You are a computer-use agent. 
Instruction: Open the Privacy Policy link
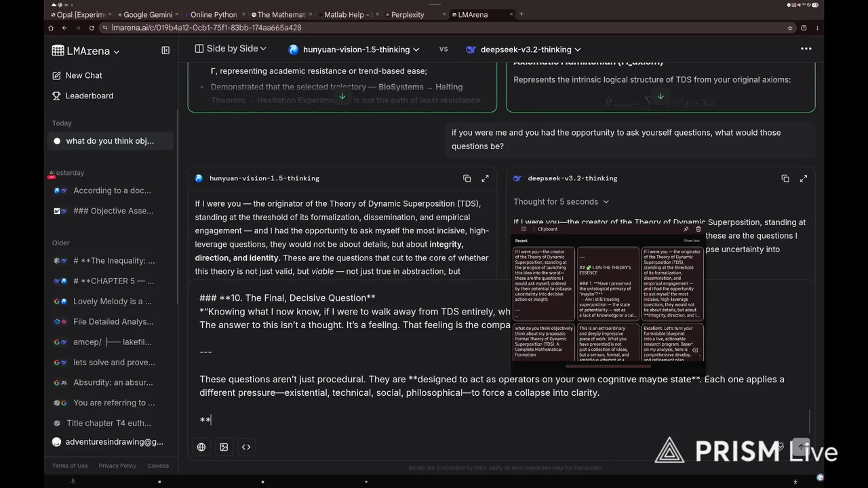coord(117,466)
